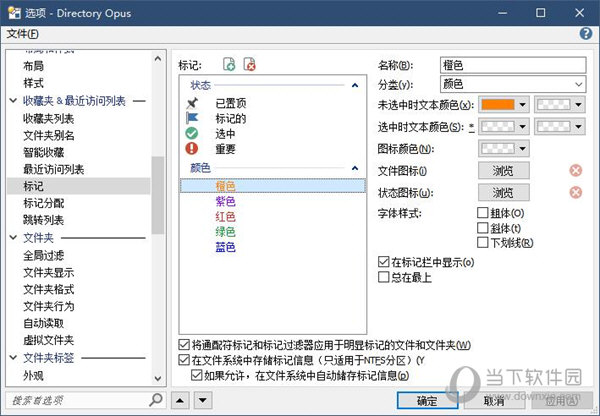Viewport: 600px width, 416px height.
Task: Select 文件夹别名 in options tree
Action: click(49, 135)
